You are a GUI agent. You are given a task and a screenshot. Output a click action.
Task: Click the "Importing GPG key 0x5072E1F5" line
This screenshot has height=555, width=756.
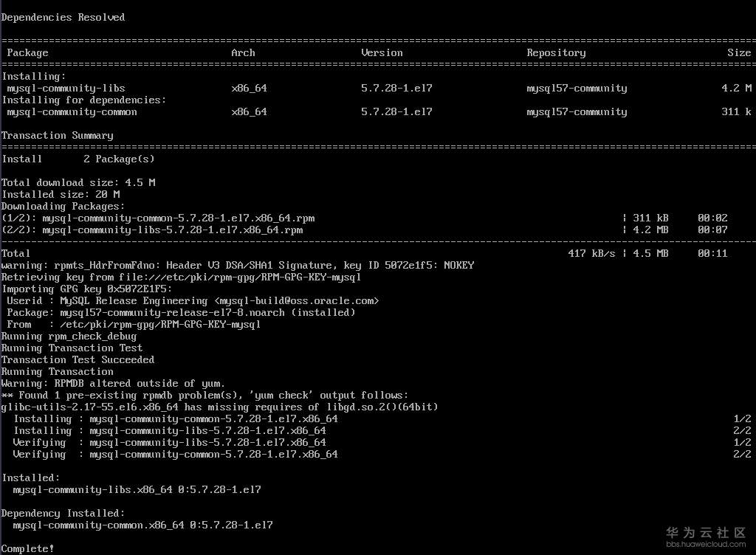coord(87,289)
